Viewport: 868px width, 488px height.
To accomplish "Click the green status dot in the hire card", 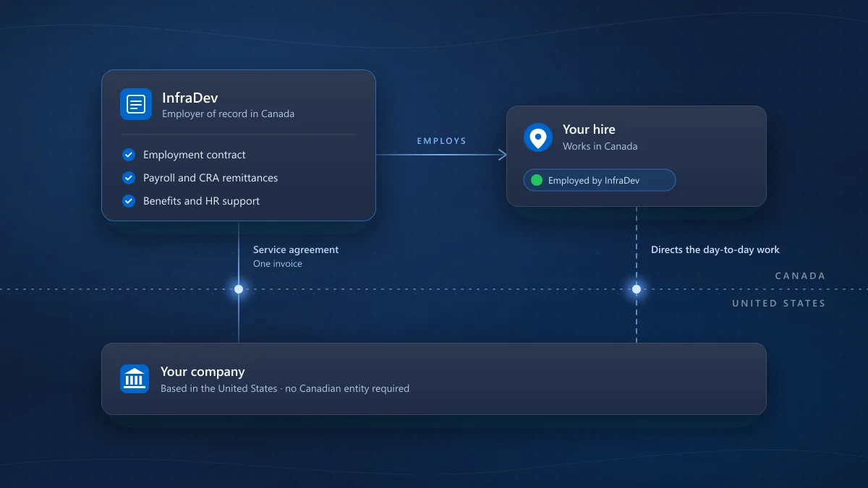I will tap(537, 180).
